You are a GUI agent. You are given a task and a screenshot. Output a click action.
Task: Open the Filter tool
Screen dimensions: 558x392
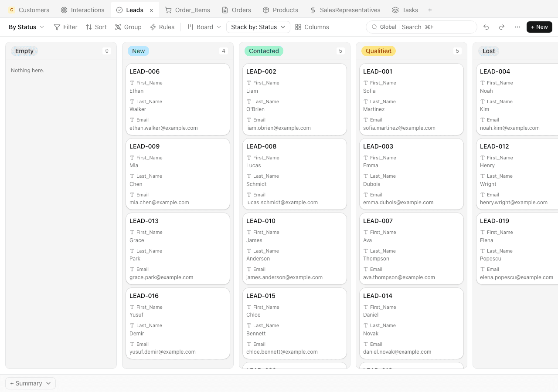tap(65, 27)
